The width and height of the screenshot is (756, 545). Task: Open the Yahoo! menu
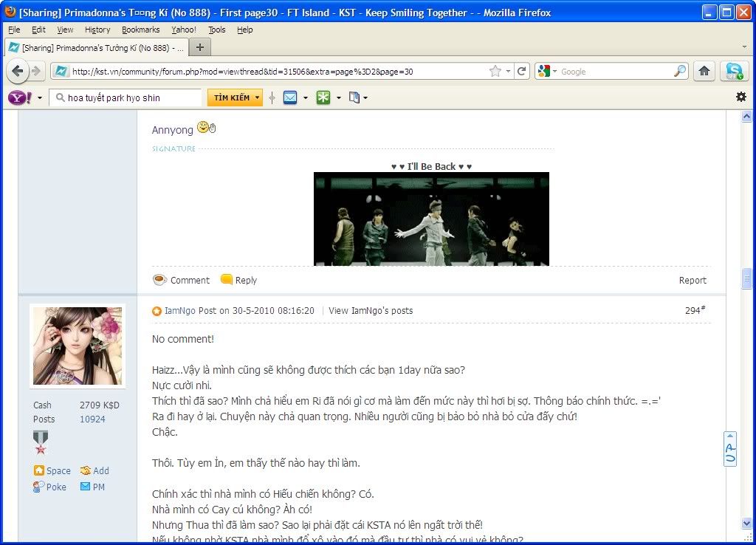tap(184, 30)
